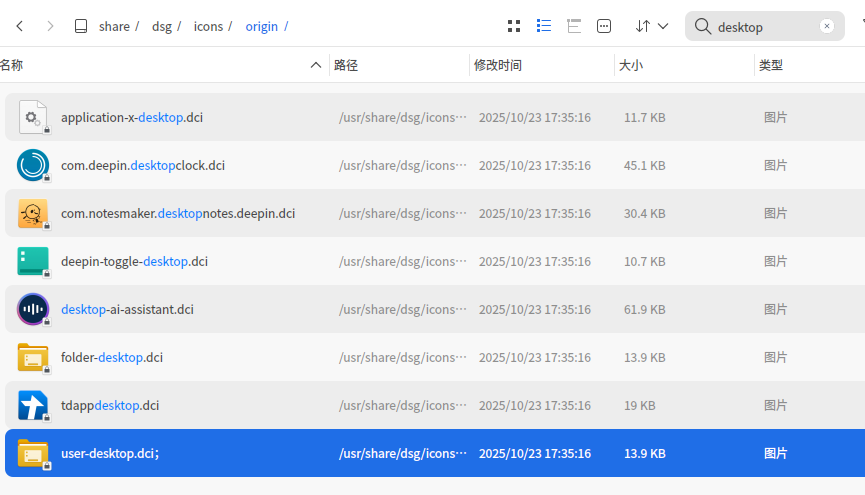Click file name user-desktop.dci;
This screenshot has width=865, height=495.
[x=110, y=454]
